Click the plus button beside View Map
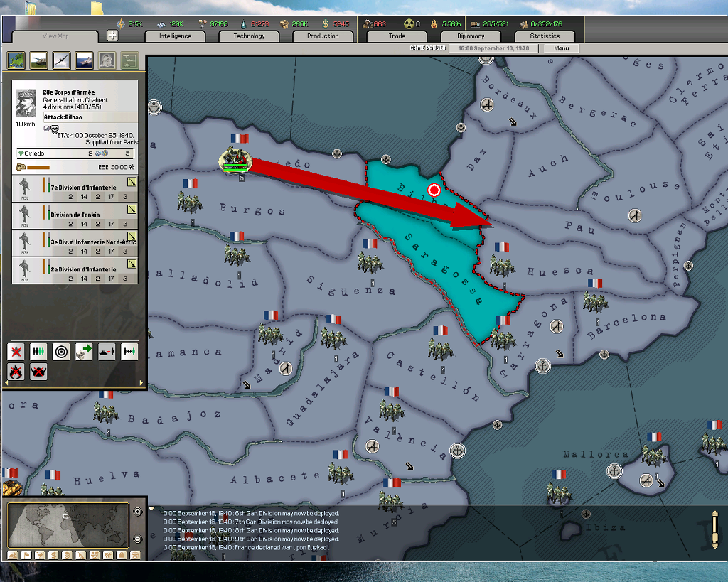This screenshot has height=582, width=728. 112,36
